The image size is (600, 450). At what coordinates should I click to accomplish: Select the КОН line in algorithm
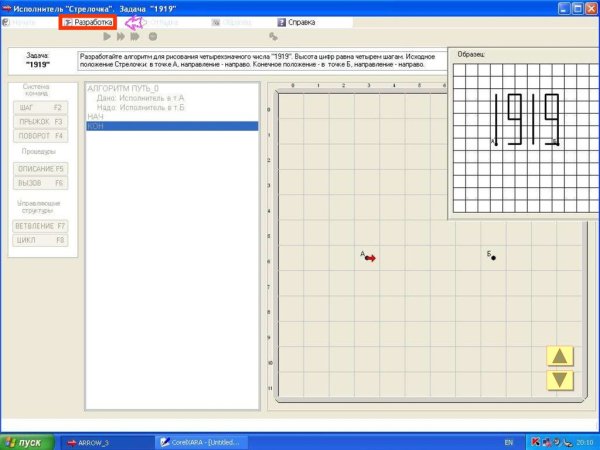(172, 126)
